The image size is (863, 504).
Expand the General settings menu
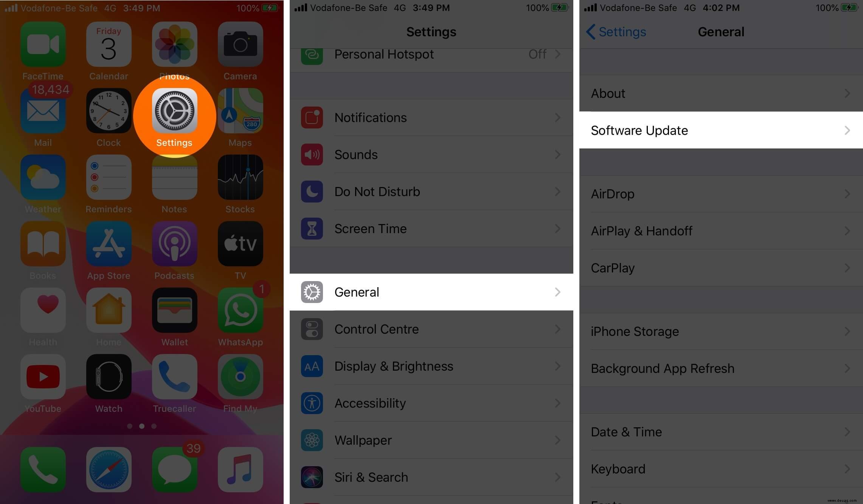tap(431, 292)
